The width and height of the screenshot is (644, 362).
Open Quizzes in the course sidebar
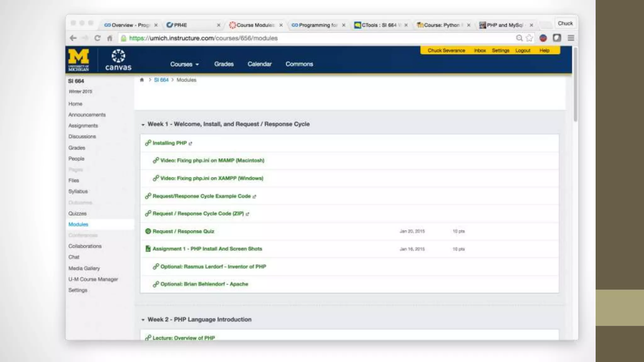77,213
